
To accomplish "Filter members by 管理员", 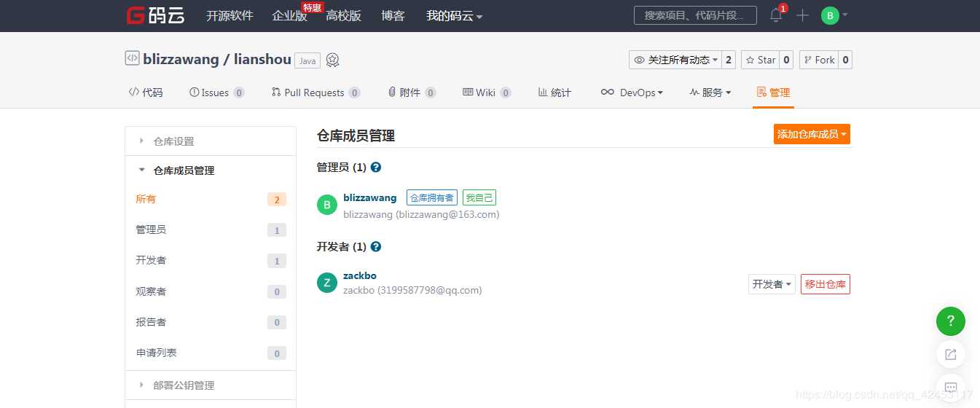I will click(x=211, y=229).
